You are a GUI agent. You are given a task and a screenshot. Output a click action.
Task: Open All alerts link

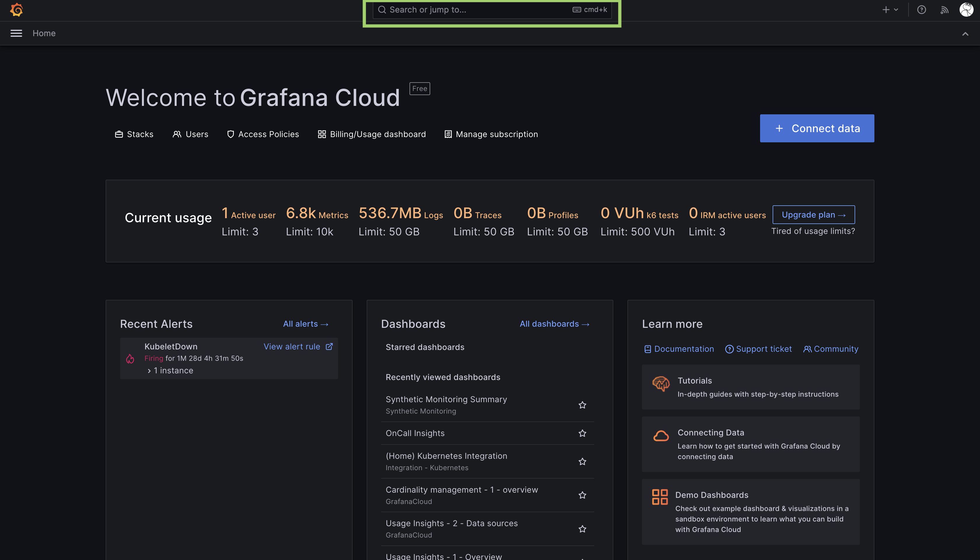pos(306,324)
